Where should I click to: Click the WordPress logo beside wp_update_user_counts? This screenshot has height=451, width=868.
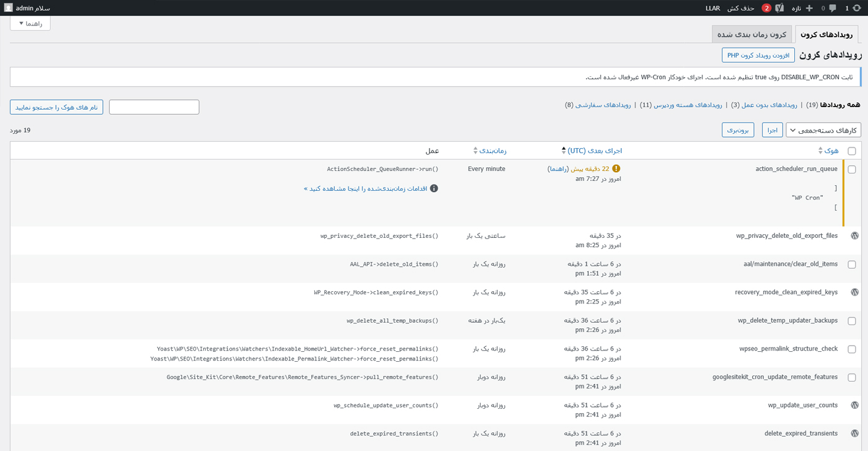(854, 405)
